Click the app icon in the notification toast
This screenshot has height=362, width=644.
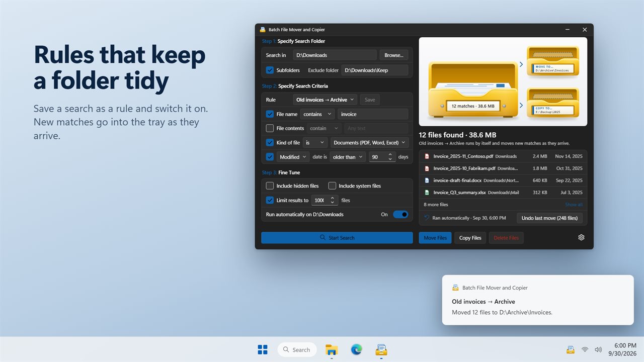455,288
